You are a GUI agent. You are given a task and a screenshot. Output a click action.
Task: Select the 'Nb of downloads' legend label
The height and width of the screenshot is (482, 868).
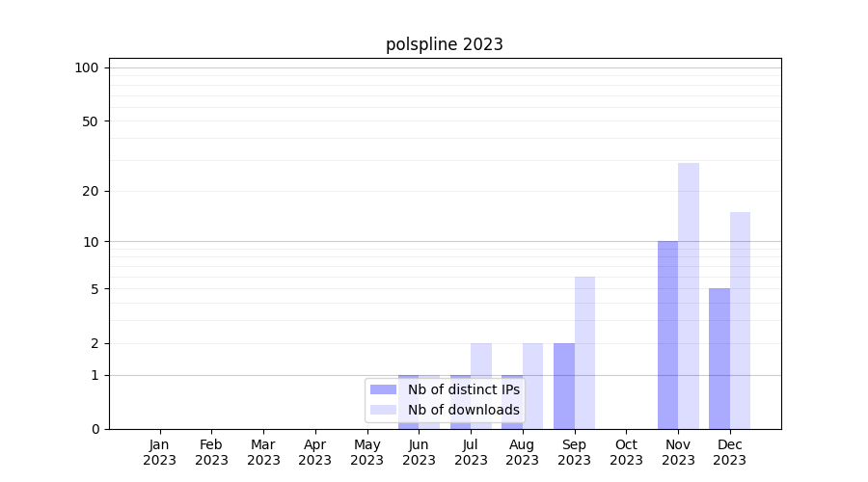[463, 410]
